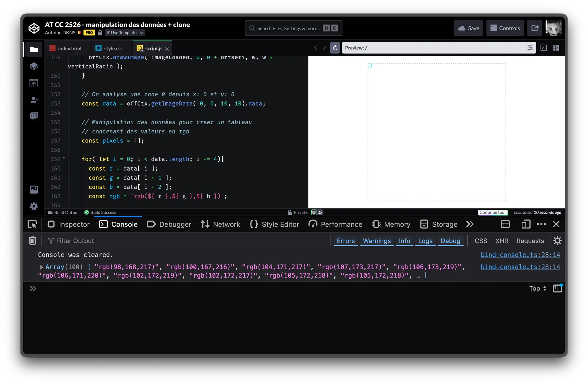
Task: Toggle the Warnings filter
Action: tap(376, 241)
